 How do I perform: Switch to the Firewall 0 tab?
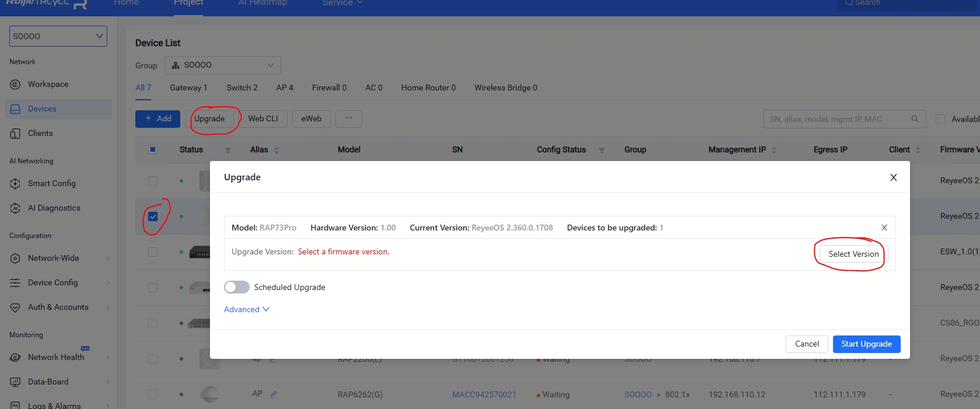pos(329,88)
